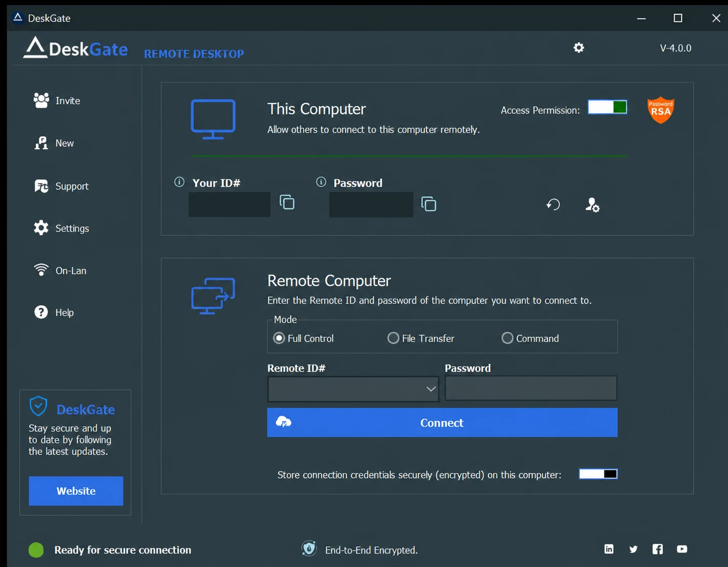The height and width of the screenshot is (567, 728).
Task: Select File Transfer mode
Action: [x=421, y=338]
